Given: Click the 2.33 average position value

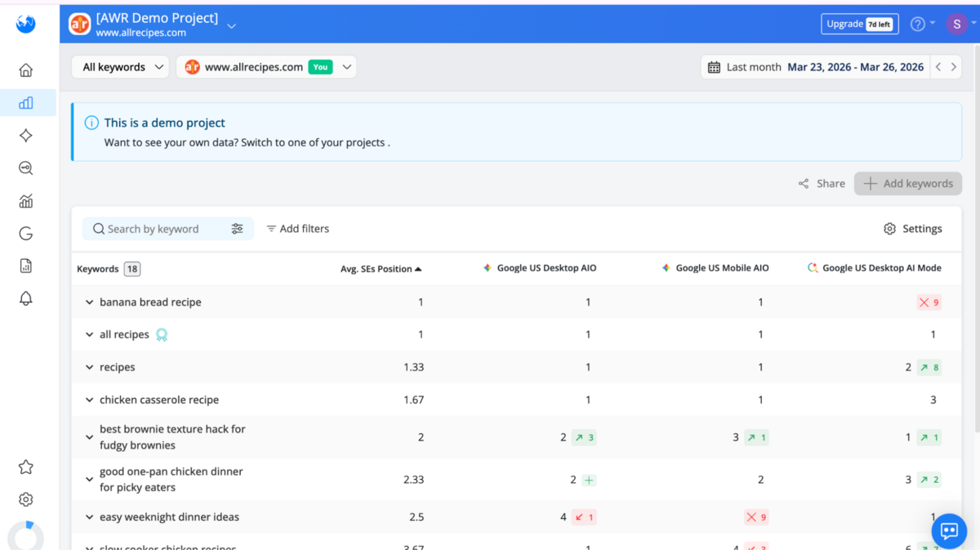Looking at the screenshot, I should (413, 480).
